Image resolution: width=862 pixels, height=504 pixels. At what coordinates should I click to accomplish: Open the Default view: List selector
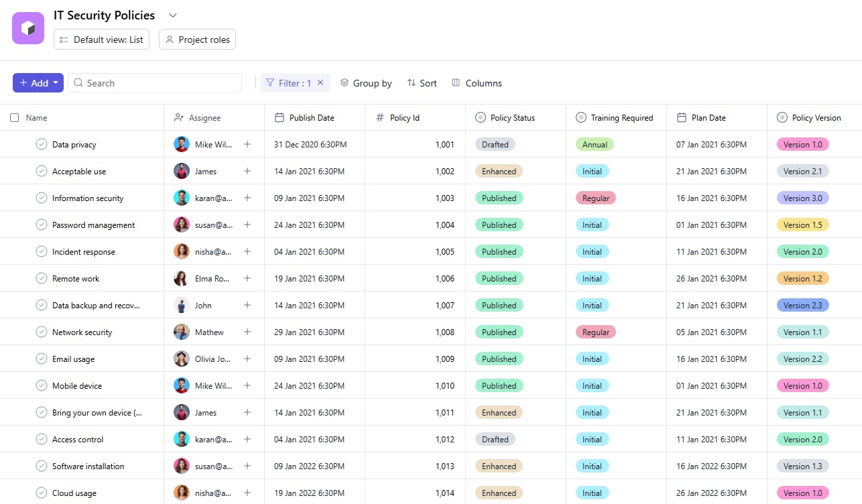tap(101, 40)
